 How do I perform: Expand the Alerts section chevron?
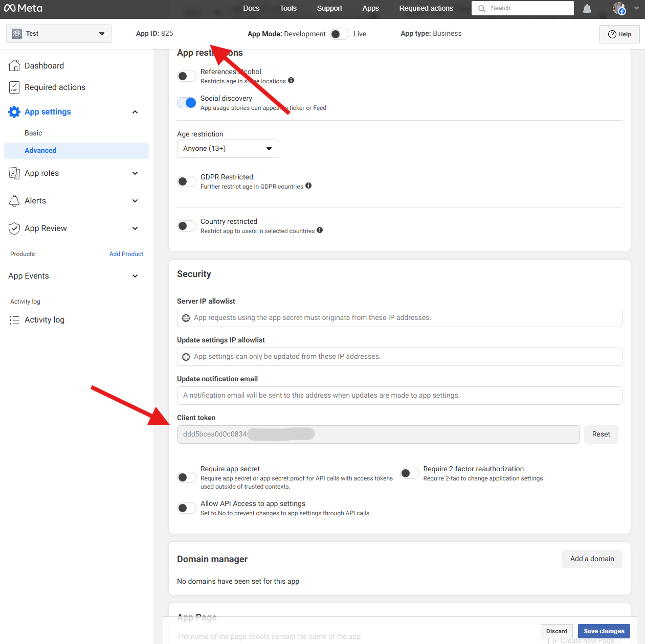(x=135, y=201)
